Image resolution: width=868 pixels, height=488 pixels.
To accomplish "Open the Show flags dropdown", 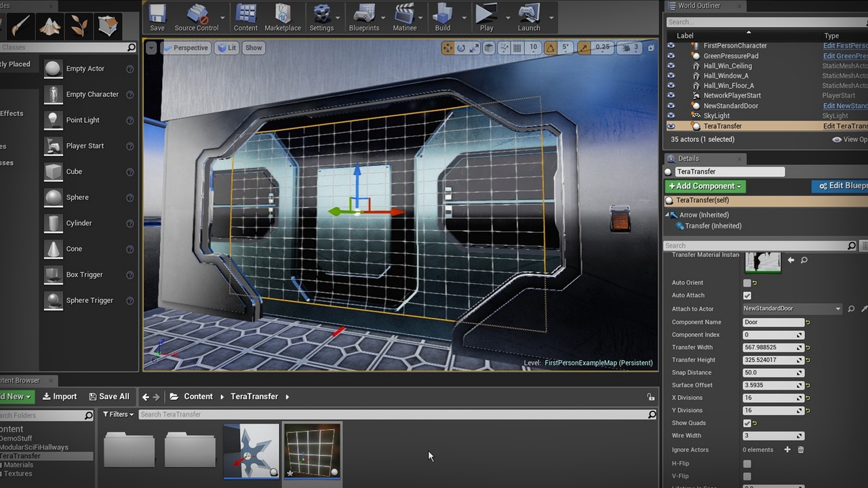I will (x=254, y=47).
